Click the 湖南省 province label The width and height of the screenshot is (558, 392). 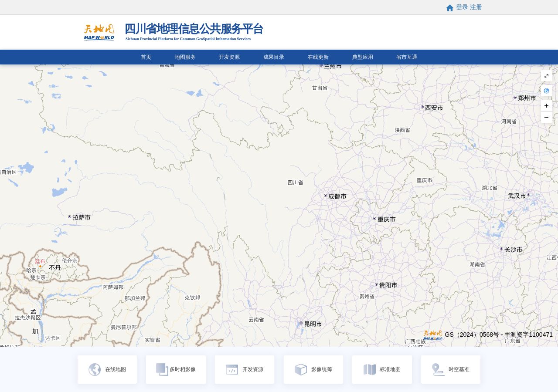tap(477, 264)
